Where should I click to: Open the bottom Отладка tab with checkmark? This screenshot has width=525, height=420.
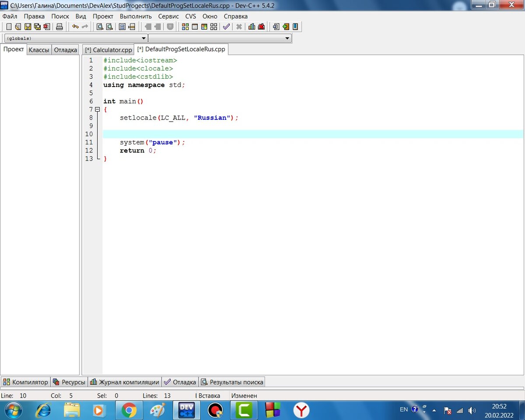[x=180, y=382]
